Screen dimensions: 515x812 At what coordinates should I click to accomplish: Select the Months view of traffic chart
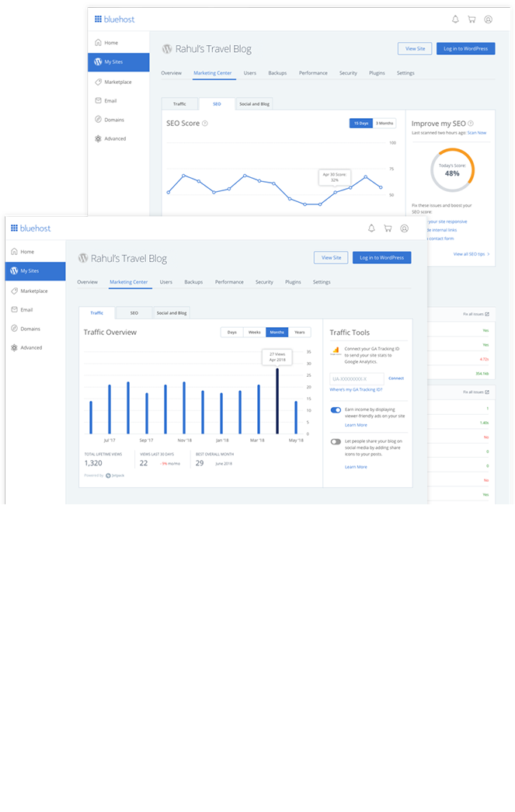click(x=277, y=333)
